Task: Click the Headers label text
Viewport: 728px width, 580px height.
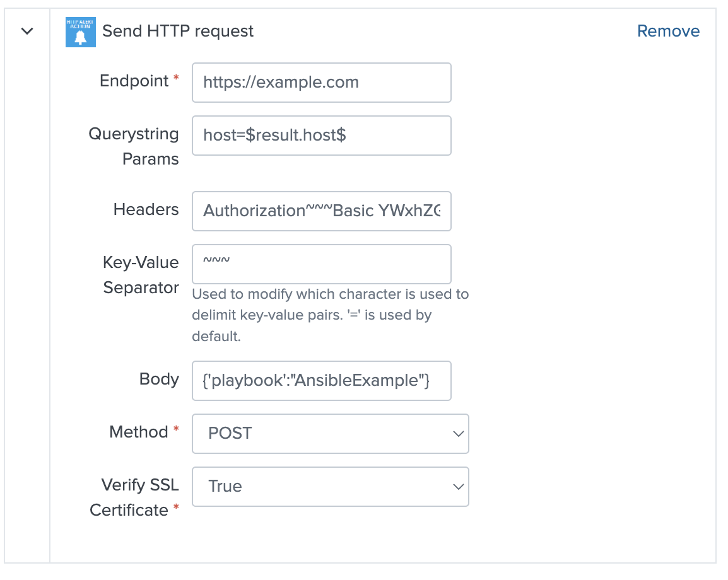Action: [146, 209]
